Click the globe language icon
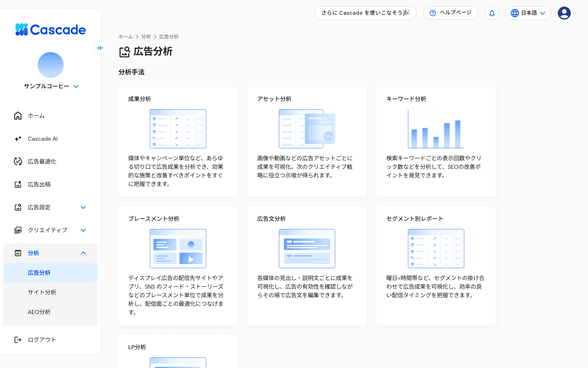Viewport: 588px width, 368px height. (x=515, y=13)
